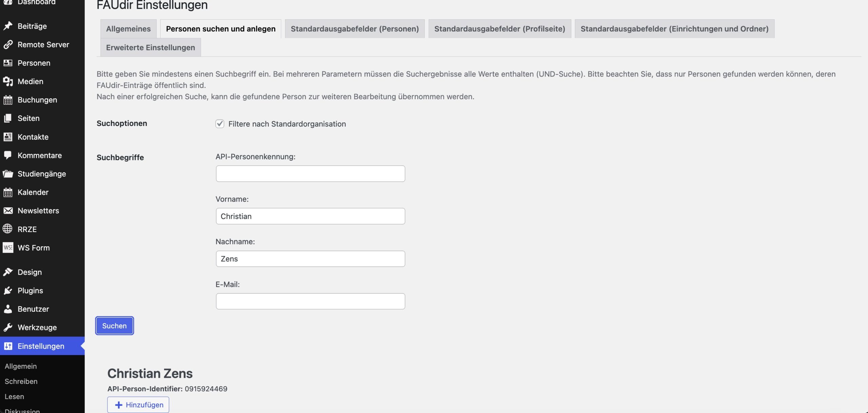Click the Remote Server link icon
The width and height of the screenshot is (868, 413).
8,45
